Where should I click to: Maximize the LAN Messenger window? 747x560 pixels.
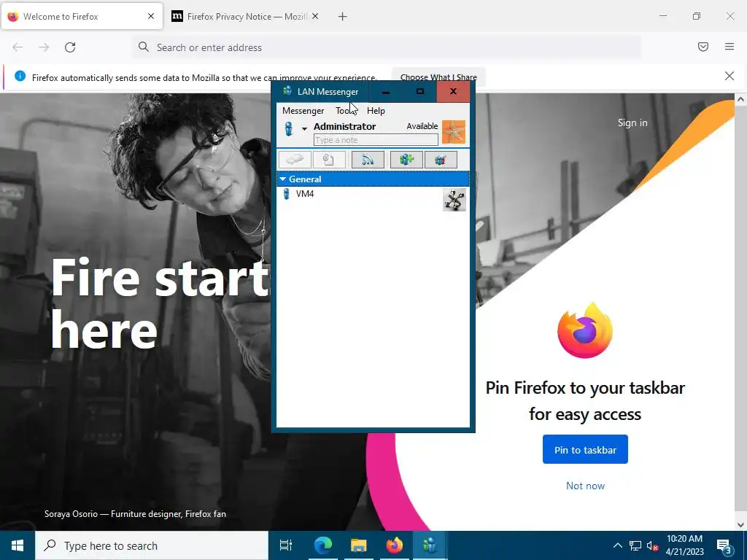(419, 91)
